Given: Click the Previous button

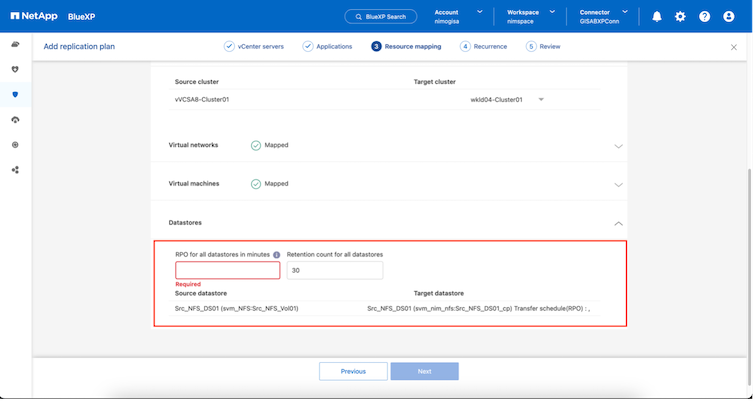Looking at the screenshot, I should pos(353,371).
